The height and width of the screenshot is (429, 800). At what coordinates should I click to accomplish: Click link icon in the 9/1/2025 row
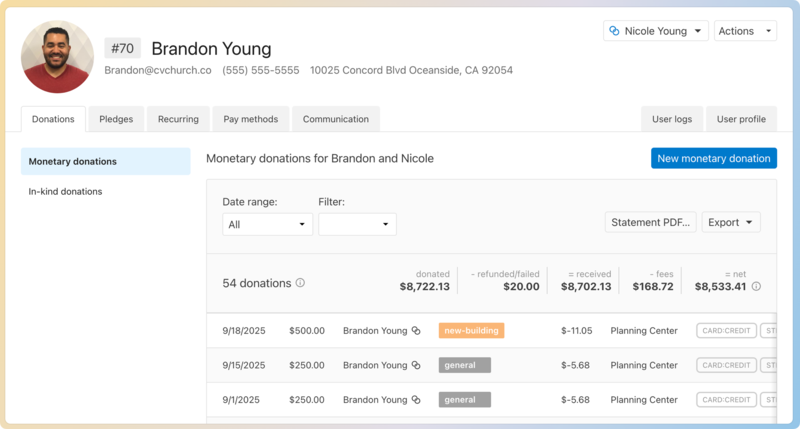(416, 400)
